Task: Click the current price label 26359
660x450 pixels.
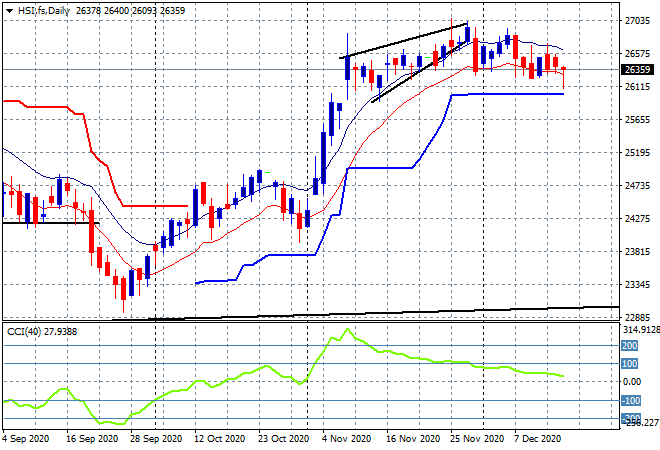Action: click(x=637, y=69)
